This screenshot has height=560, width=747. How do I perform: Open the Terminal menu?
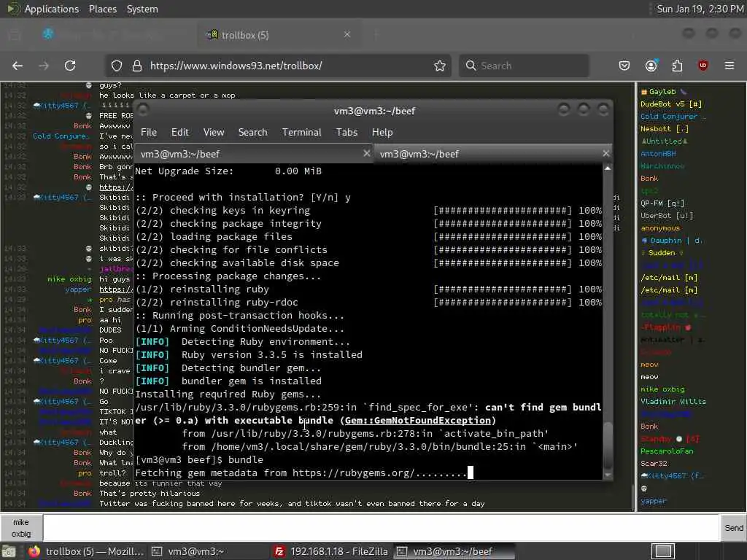pyautogui.click(x=301, y=133)
